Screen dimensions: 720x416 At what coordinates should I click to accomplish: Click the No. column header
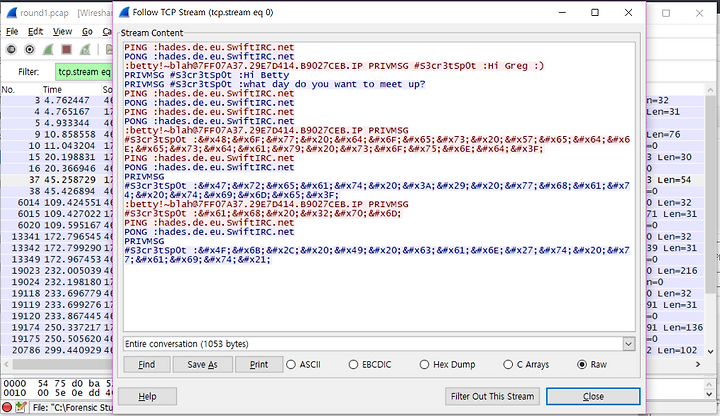coord(8,90)
